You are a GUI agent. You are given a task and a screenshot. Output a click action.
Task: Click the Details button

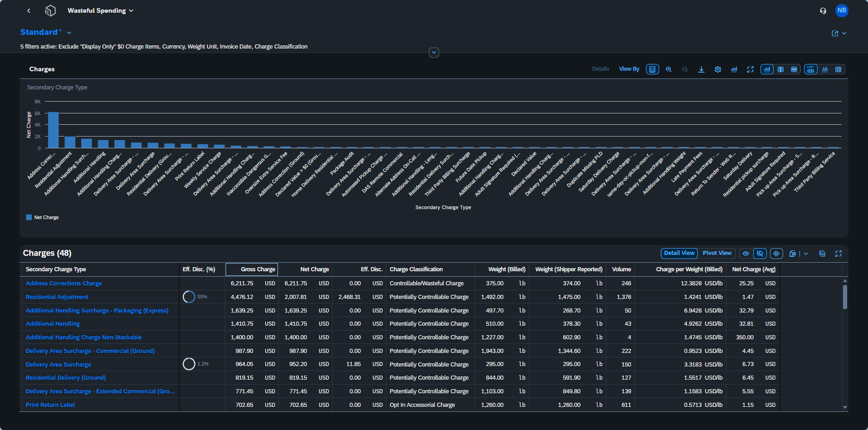point(600,69)
